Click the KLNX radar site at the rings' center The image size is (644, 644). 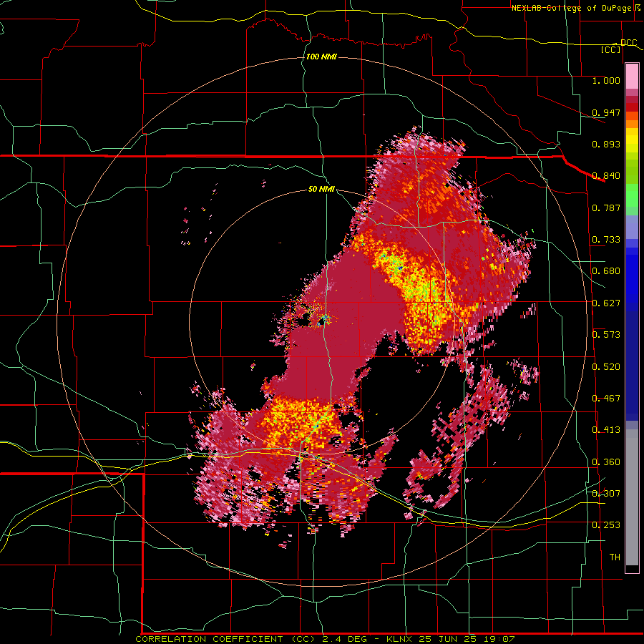tap(323, 320)
